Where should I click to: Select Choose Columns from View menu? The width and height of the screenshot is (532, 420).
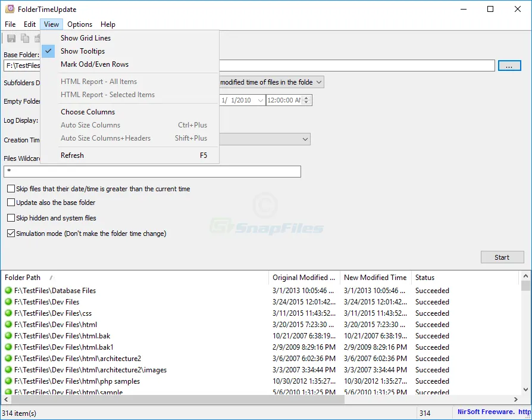(130, 112)
